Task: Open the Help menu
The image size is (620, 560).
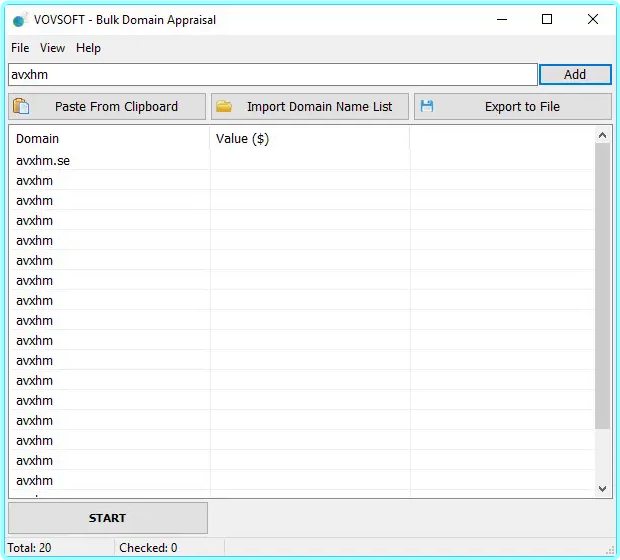Action: [x=88, y=48]
